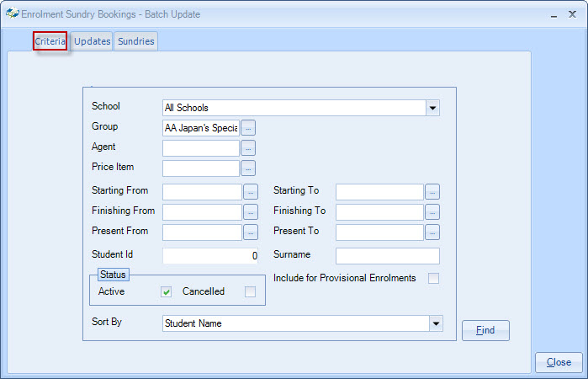Tick Include for Provisional Enrolments checkbox

[433, 279]
